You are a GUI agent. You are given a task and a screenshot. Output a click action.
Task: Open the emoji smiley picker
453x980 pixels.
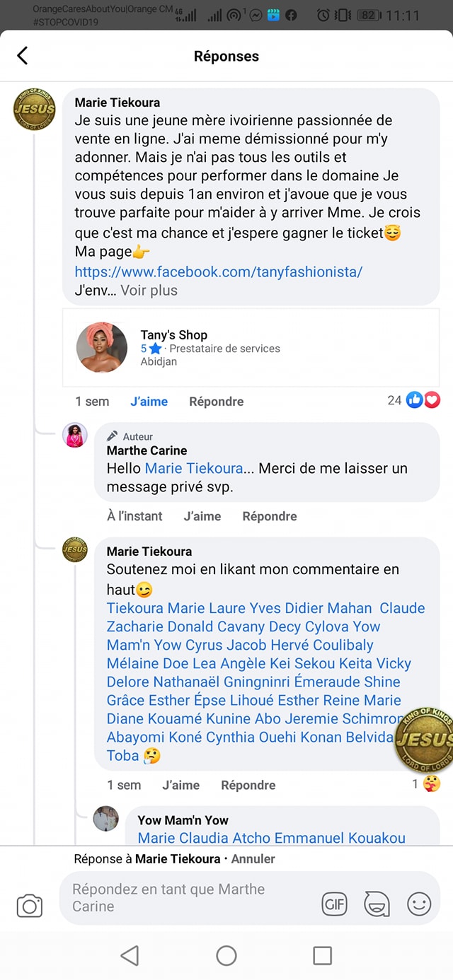(419, 904)
